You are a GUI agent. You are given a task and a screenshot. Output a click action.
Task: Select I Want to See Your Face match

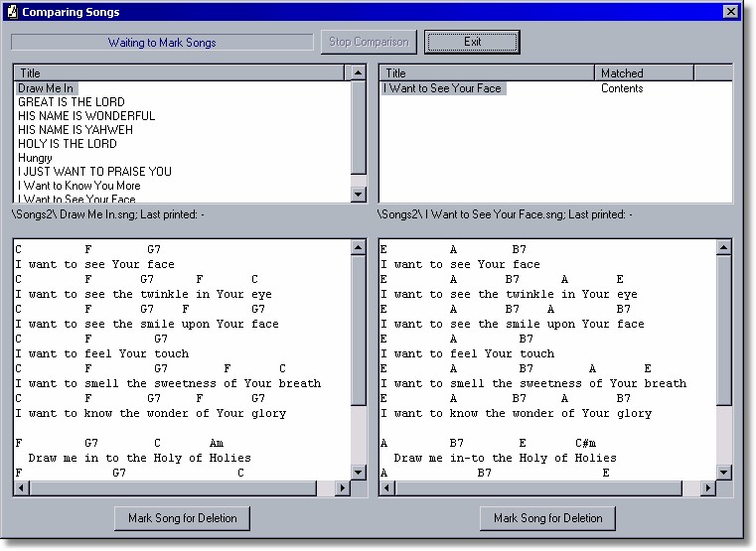443,88
